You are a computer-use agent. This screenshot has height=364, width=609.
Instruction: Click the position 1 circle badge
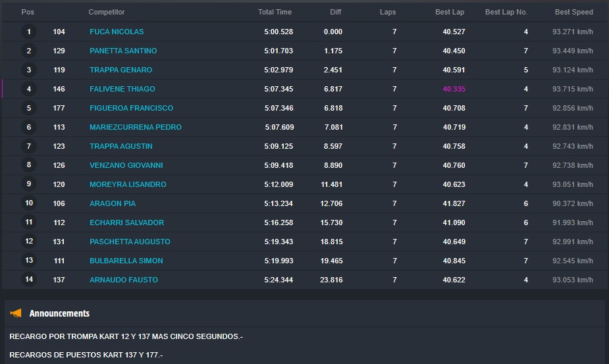[x=29, y=32]
